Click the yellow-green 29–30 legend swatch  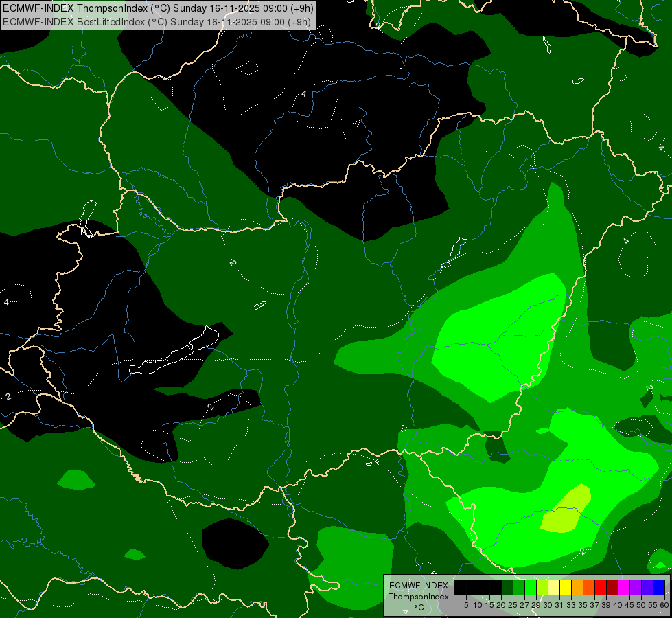coord(542,587)
